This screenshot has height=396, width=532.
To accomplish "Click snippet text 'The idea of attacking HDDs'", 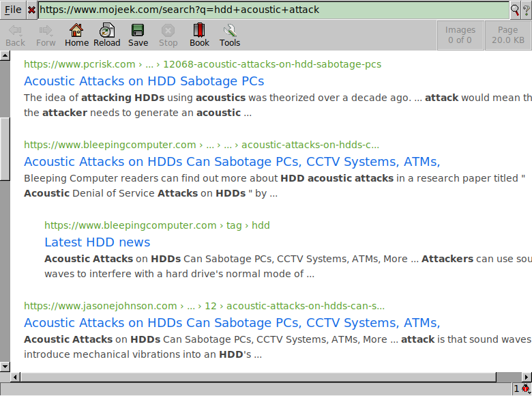I will click(94, 98).
